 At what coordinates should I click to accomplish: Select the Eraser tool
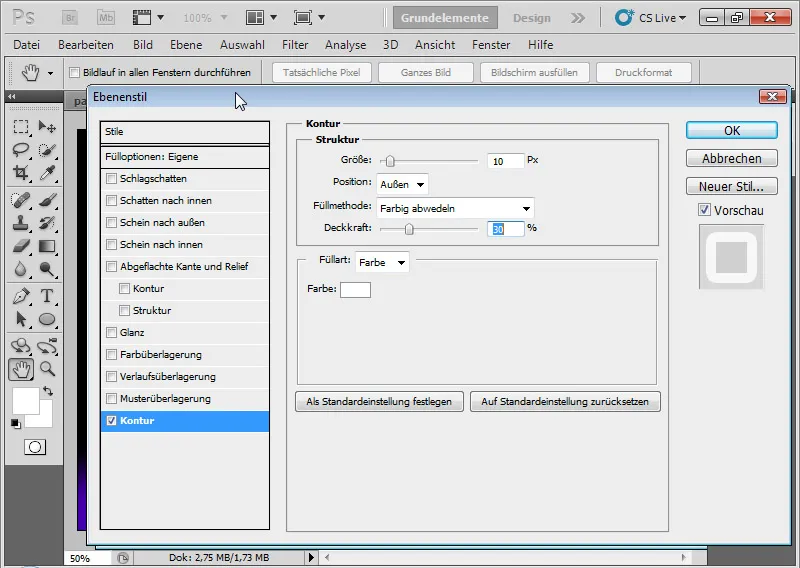coord(21,246)
